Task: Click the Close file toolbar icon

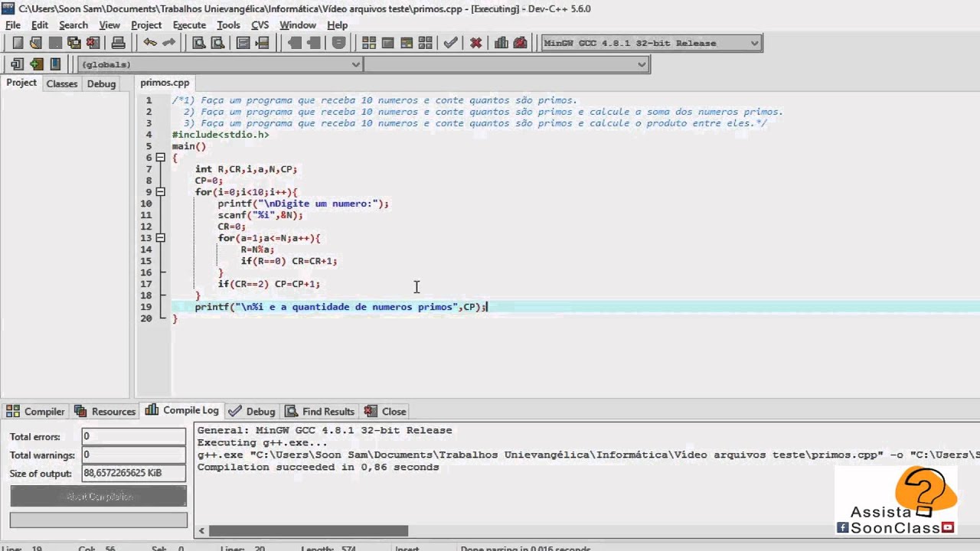Action: 93,43
